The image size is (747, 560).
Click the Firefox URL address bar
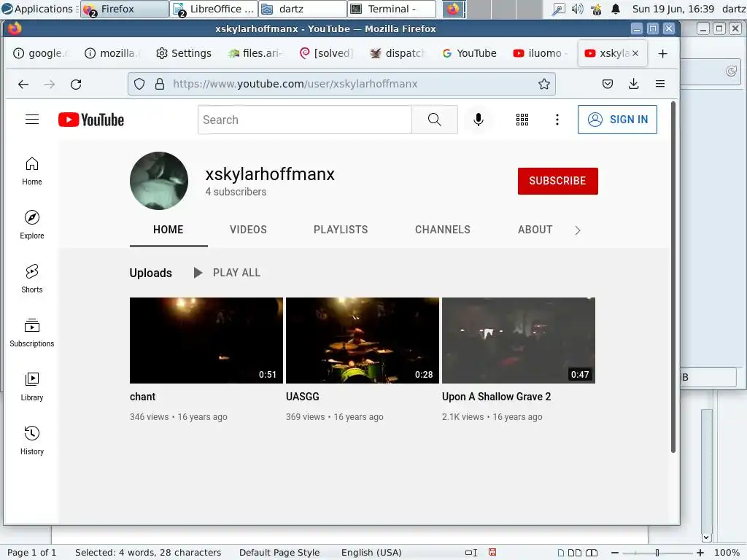(341, 85)
